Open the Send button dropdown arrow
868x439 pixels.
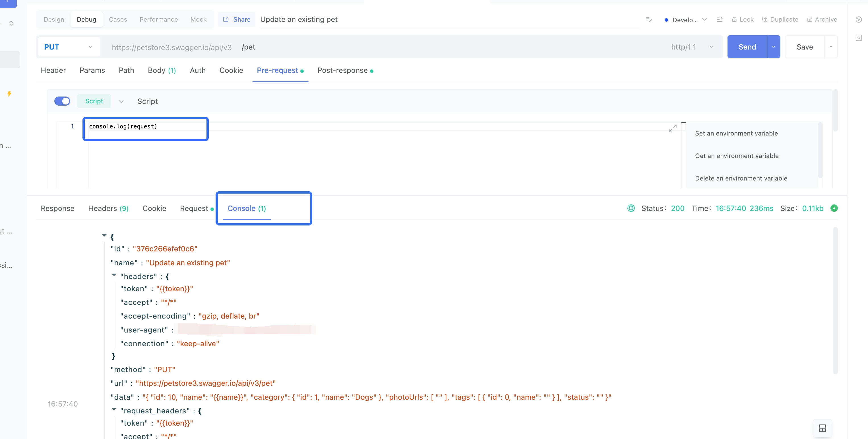tap(773, 47)
